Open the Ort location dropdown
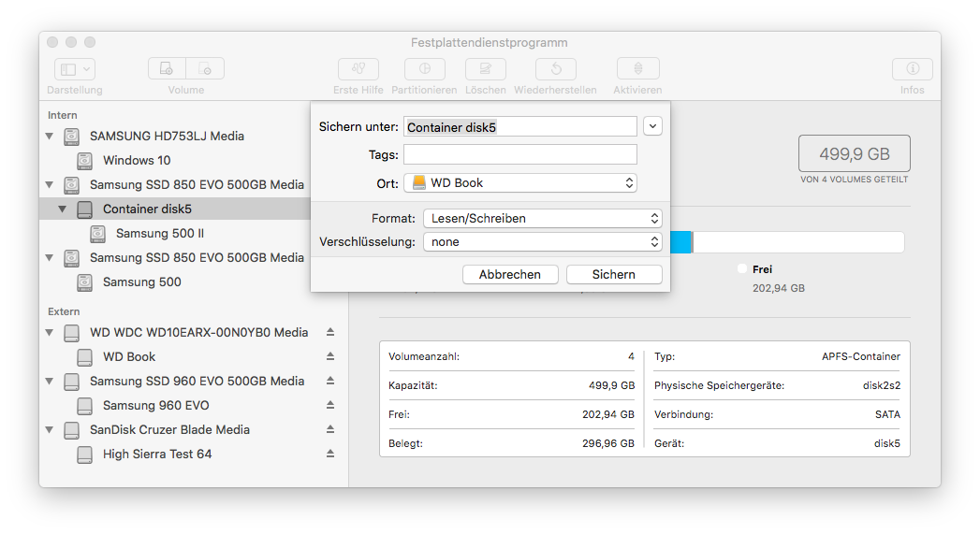This screenshot has width=980, height=534. [x=520, y=183]
